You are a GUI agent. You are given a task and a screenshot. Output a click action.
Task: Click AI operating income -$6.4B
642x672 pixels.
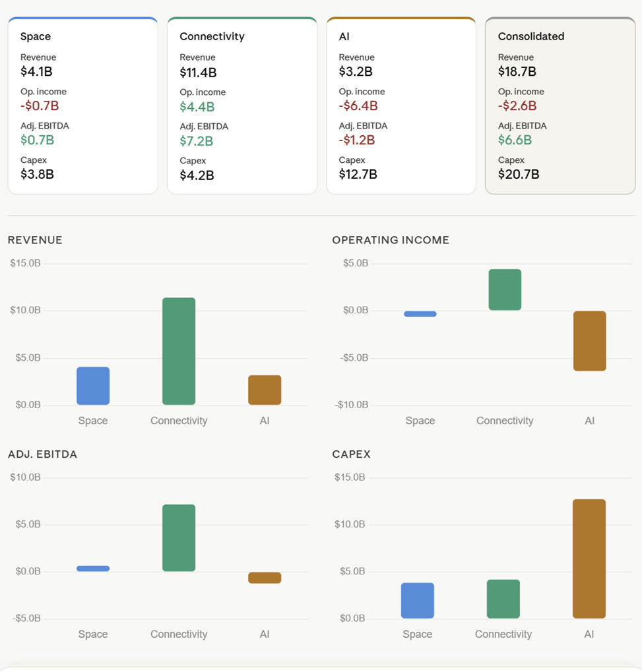point(358,106)
